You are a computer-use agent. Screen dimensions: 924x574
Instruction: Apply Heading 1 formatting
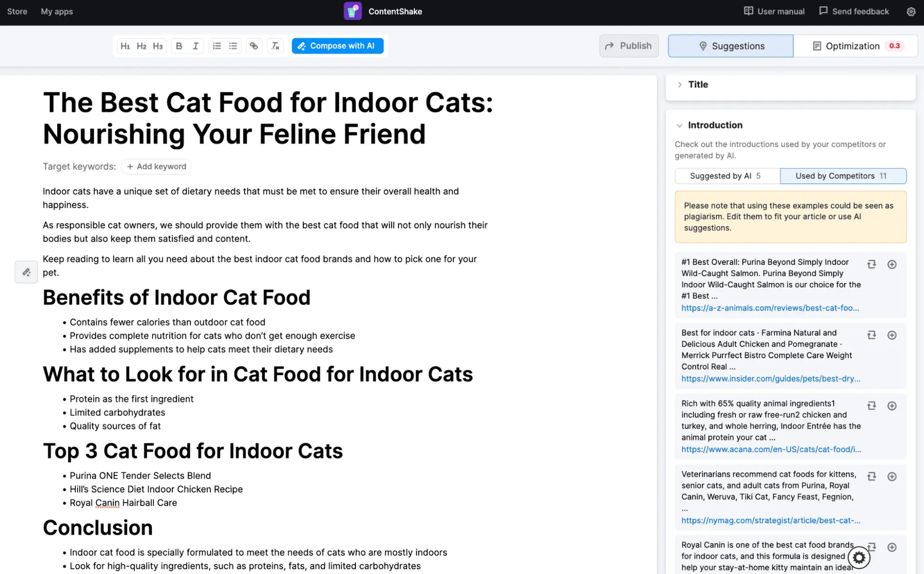(125, 46)
